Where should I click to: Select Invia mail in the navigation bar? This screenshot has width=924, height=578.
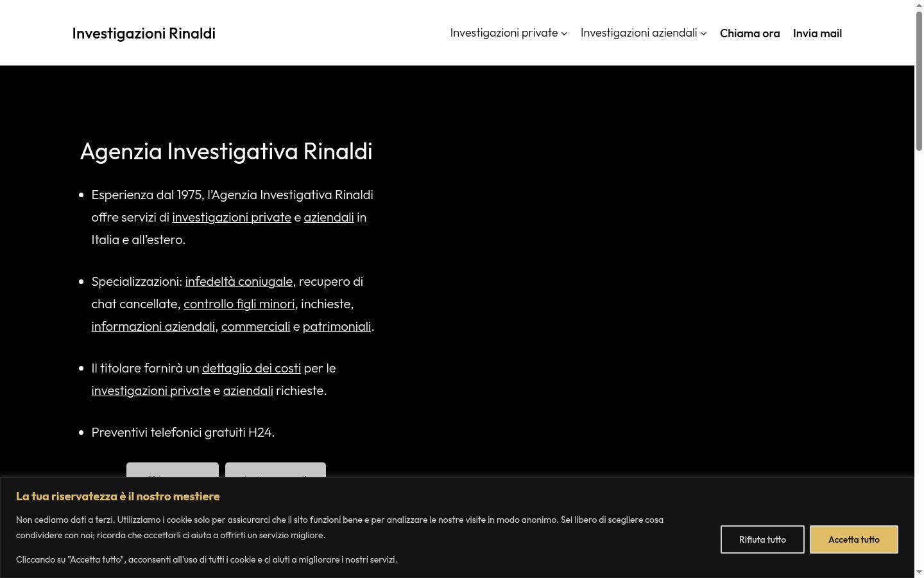[817, 33]
